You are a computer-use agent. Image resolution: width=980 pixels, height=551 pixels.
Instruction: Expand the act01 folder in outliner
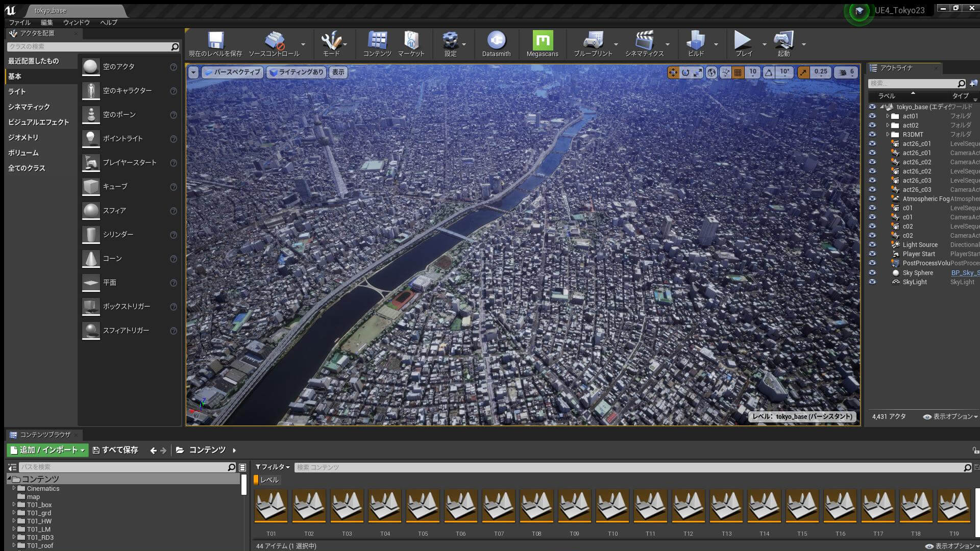point(888,116)
